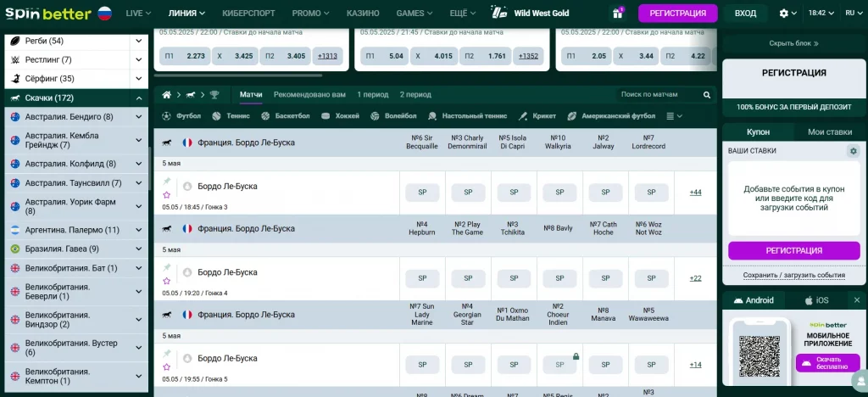Click the trophy icon in breadcrumb
868x397 pixels.
coord(214,95)
